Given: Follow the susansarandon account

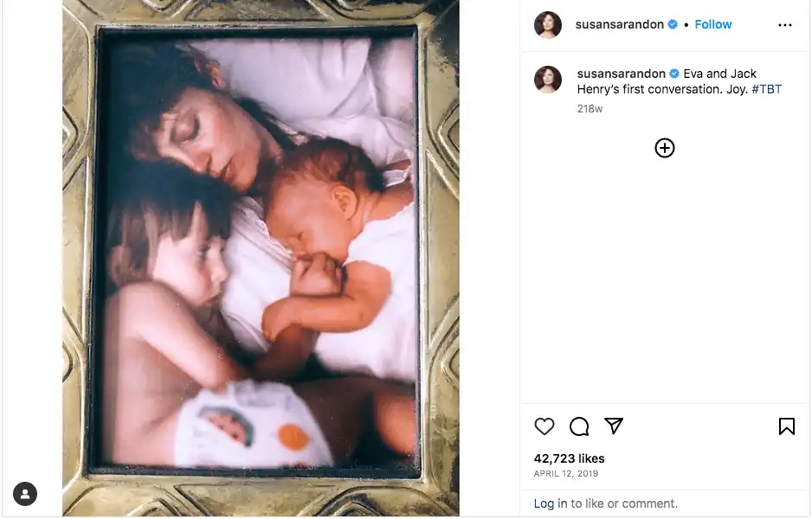Looking at the screenshot, I should pyautogui.click(x=712, y=24).
